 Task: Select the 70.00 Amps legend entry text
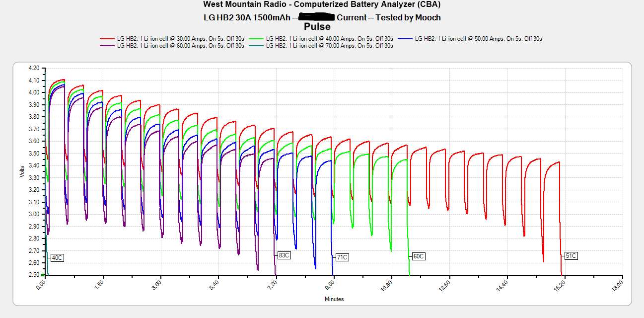[329, 46]
